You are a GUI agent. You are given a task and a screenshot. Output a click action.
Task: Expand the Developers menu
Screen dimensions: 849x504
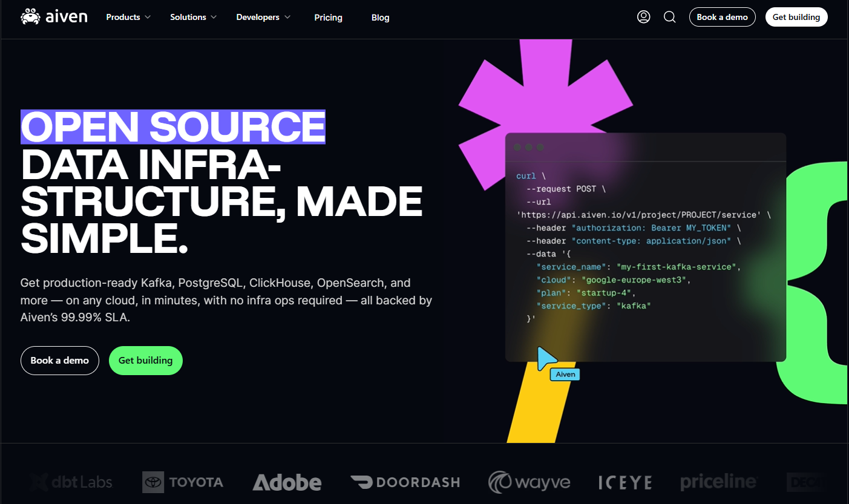pos(263,17)
